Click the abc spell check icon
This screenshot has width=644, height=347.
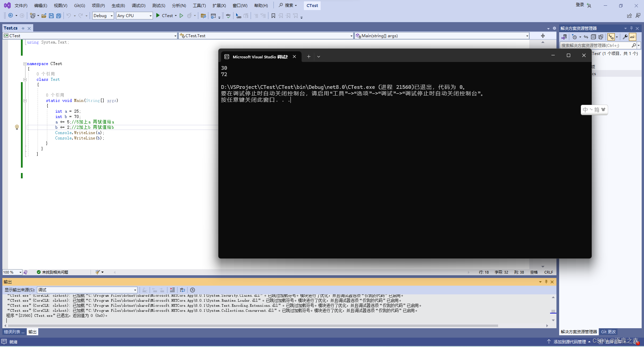[228, 15]
